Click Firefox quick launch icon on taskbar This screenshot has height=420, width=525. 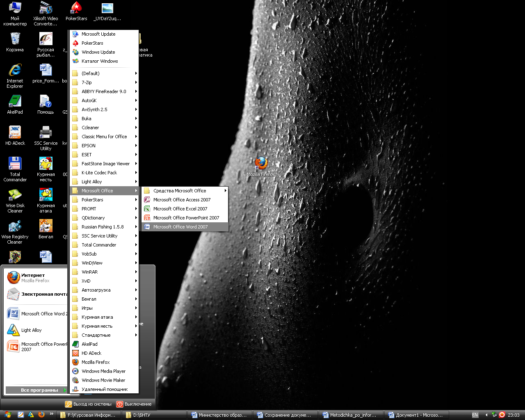click(x=41, y=415)
